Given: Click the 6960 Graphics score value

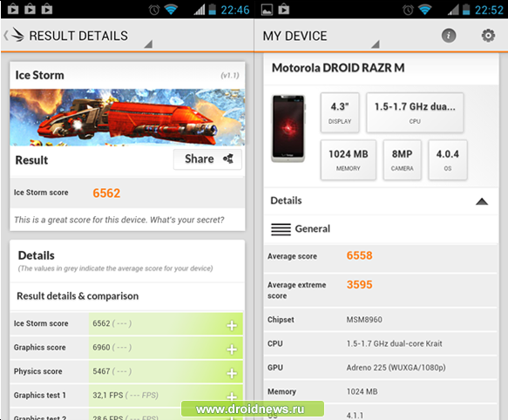Looking at the screenshot, I should tap(101, 348).
